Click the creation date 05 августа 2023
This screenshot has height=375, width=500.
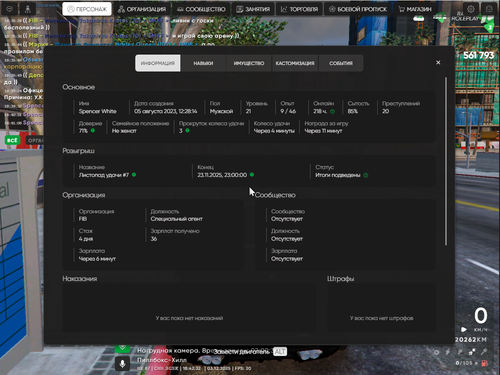[165, 111]
